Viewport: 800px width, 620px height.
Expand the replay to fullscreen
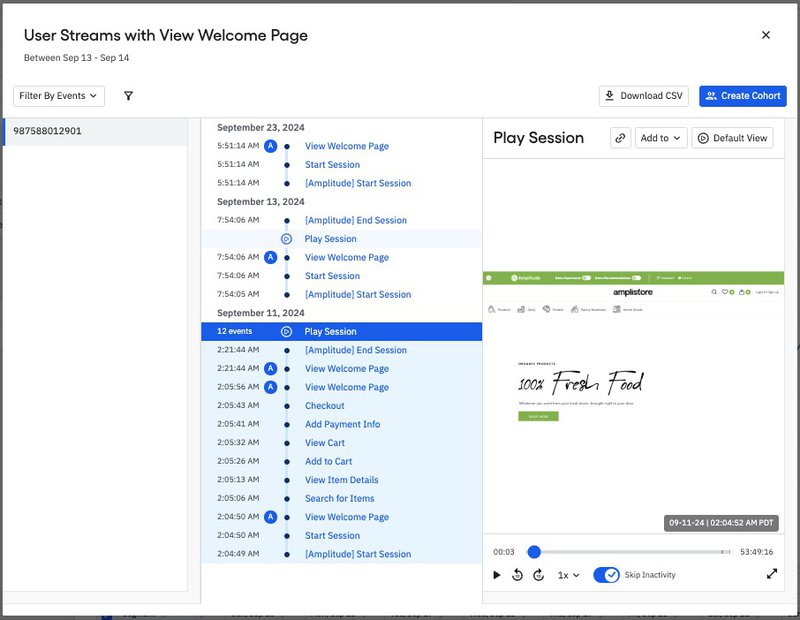click(772, 575)
